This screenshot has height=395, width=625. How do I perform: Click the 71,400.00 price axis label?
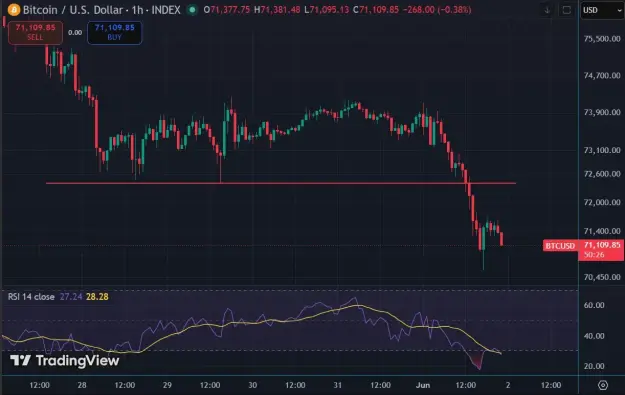(602, 231)
